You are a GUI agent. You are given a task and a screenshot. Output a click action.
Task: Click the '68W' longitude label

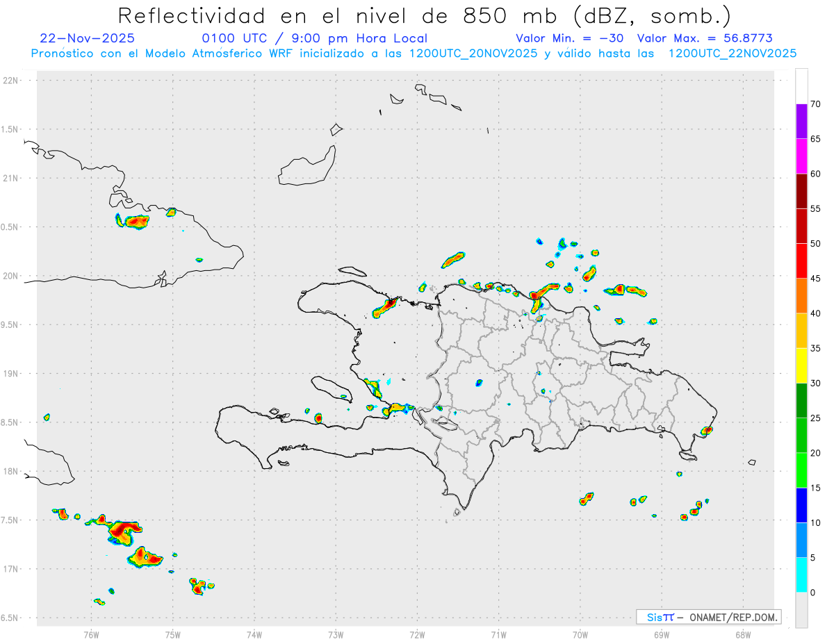[743, 634]
